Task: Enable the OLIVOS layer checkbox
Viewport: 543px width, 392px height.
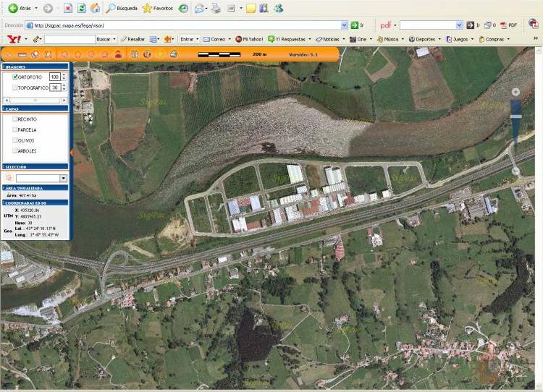Action: (15, 140)
